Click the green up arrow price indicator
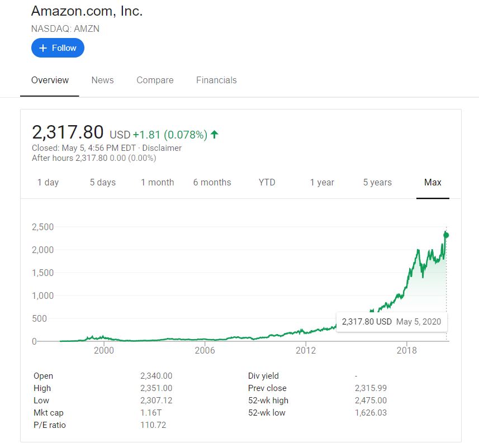This screenshot has width=479, height=448. coord(215,134)
